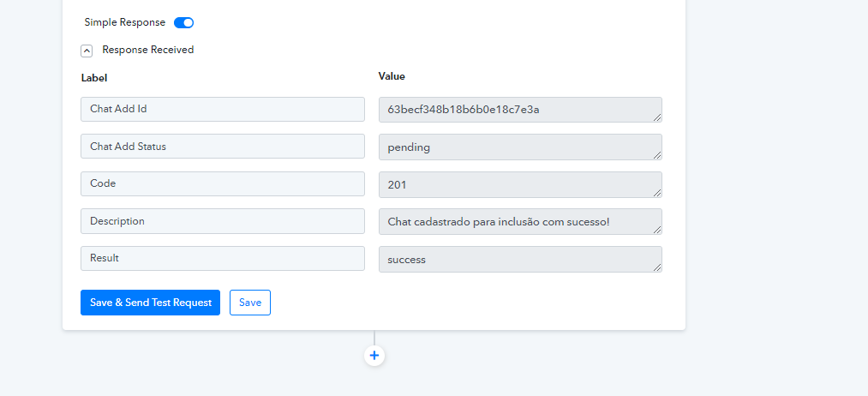Toggle the Simple Response switch

(183, 22)
